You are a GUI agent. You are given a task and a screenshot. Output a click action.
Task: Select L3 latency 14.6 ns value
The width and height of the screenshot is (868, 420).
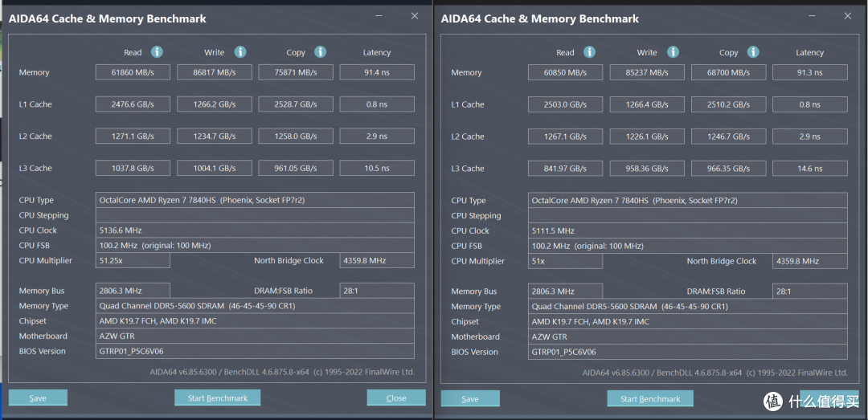click(810, 169)
